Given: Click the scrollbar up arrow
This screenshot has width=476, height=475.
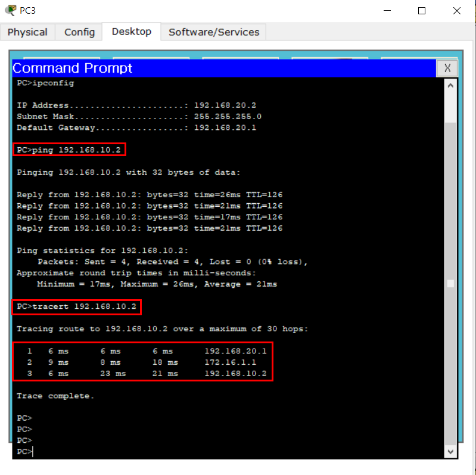Looking at the screenshot, I should tap(450, 86).
